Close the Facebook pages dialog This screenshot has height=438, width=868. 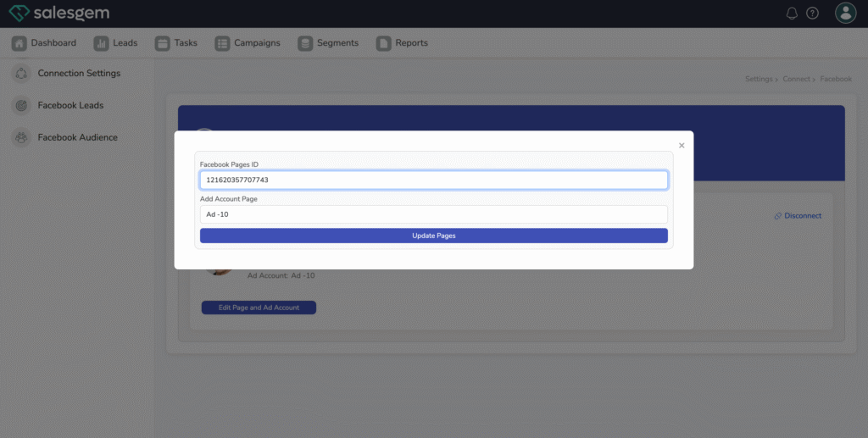(x=682, y=146)
